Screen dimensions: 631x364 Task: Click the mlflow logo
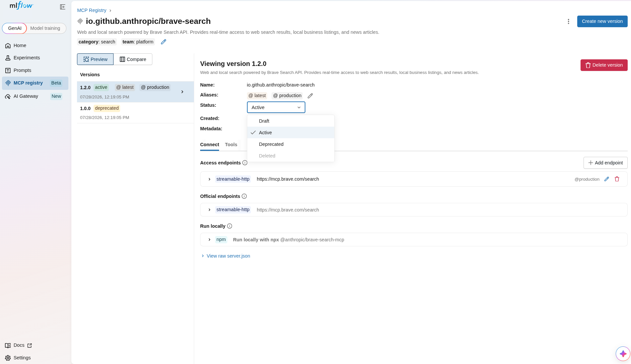[x=22, y=6]
